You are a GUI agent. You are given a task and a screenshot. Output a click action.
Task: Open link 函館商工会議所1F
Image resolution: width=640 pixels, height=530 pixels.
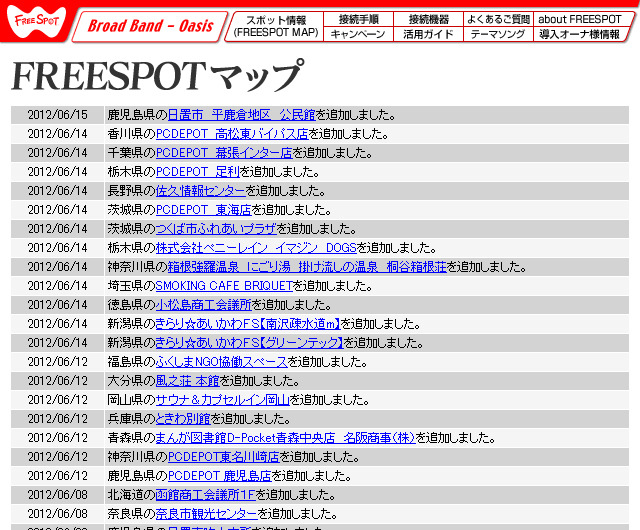coord(205,495)
